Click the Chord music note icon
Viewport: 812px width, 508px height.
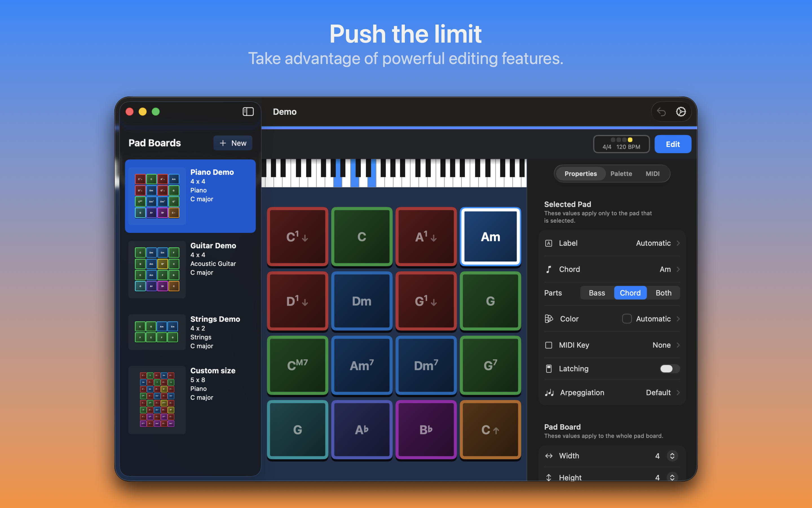[549, 270]
